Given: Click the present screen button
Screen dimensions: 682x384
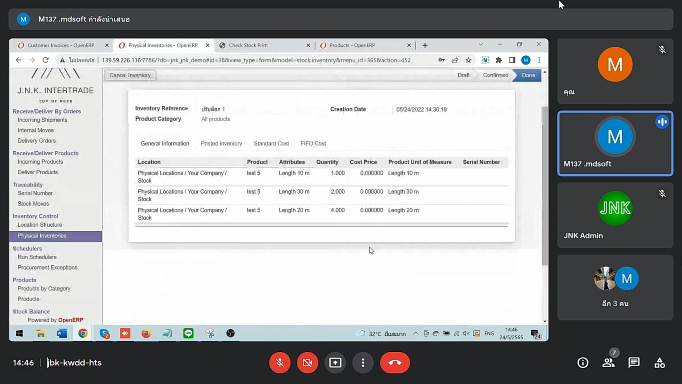Looking at the screenshot, I should [335, 362].
